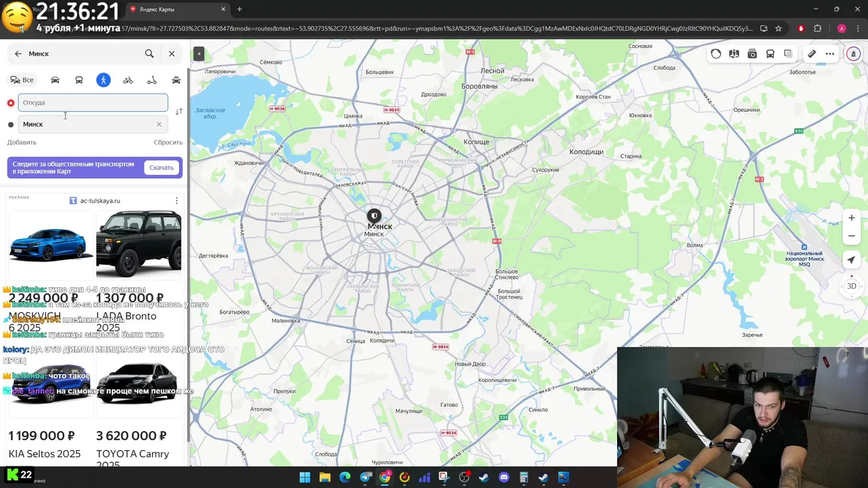Select the pedestrian walking route mode
Image resolution: width=868 pixels, height=488 pixels.
coord(103,80)
